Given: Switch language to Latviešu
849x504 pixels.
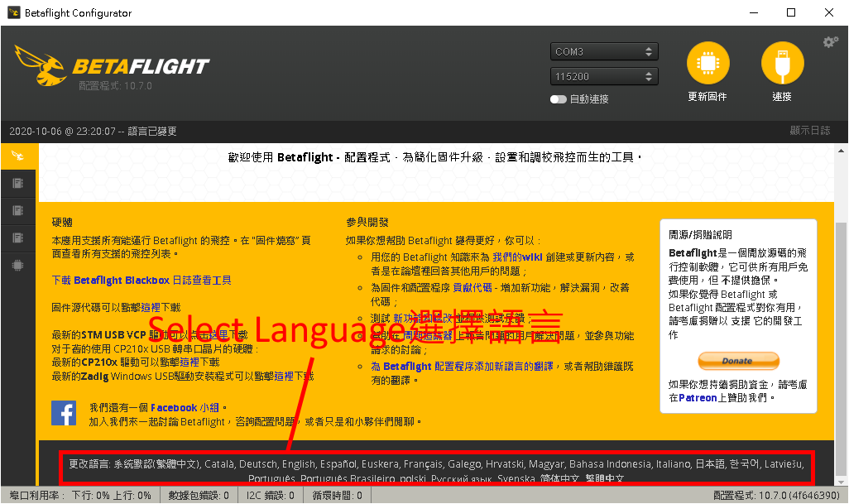Looking at the screenshot, I should click(784, 464).
